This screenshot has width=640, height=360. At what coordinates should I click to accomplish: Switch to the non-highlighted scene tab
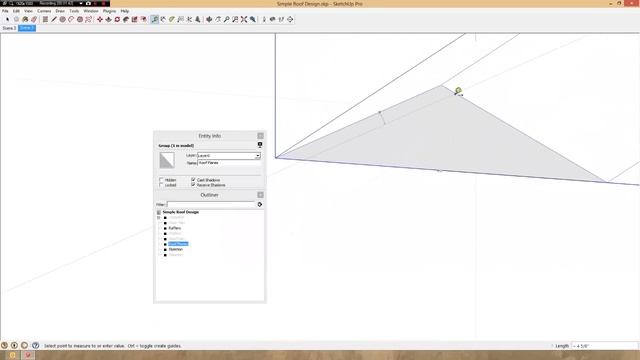pyautogui.click(x=9, y=28)
